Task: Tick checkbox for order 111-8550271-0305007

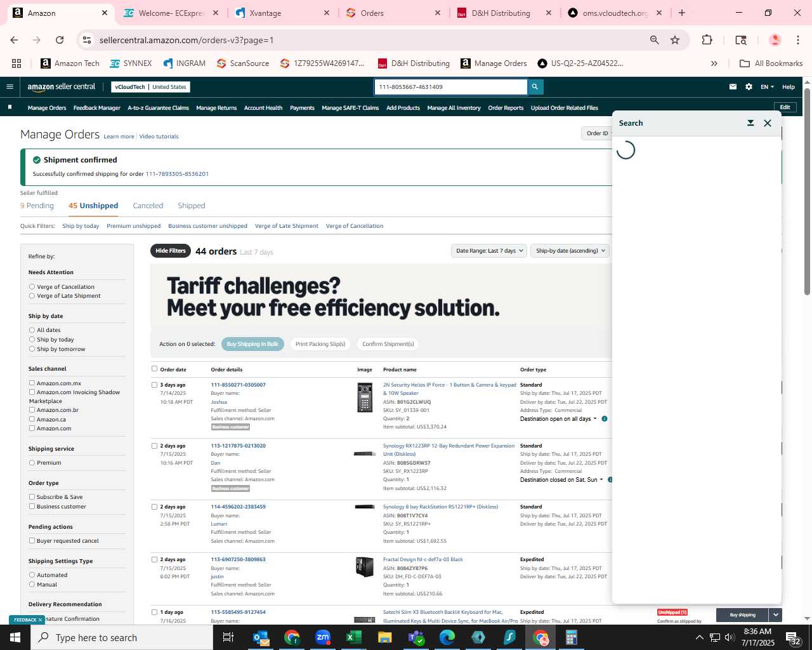Action: coord(154,385)
